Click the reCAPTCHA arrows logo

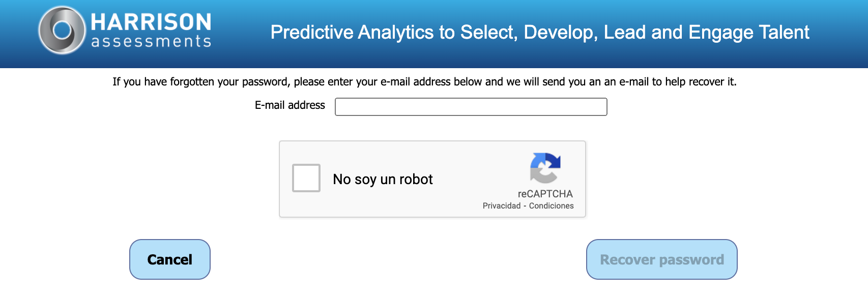click(x=545, y=168)
